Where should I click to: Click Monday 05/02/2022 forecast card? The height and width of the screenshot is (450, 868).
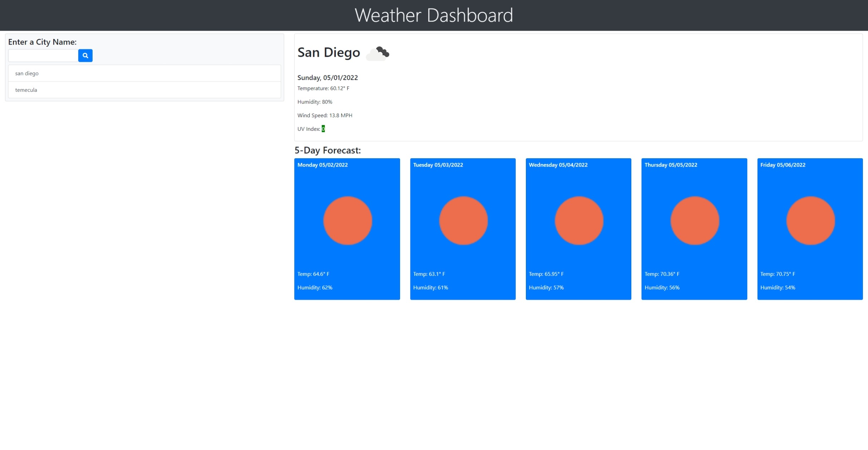pos(347,229)
